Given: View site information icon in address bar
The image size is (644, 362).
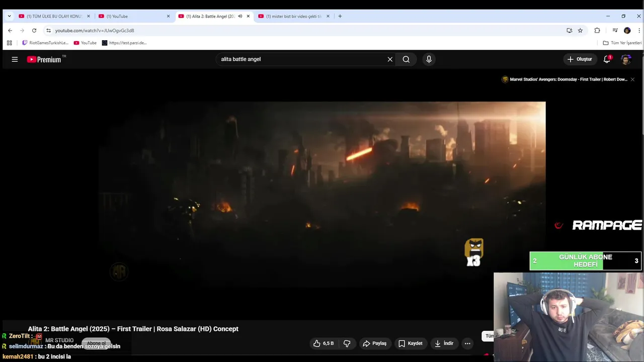Looking at the screenshot, I should click(48, 30).
